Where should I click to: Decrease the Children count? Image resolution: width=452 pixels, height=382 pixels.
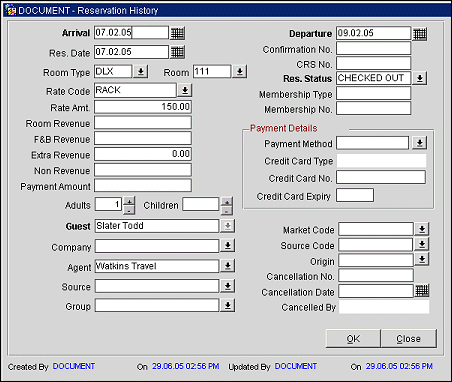coord(227,211)
